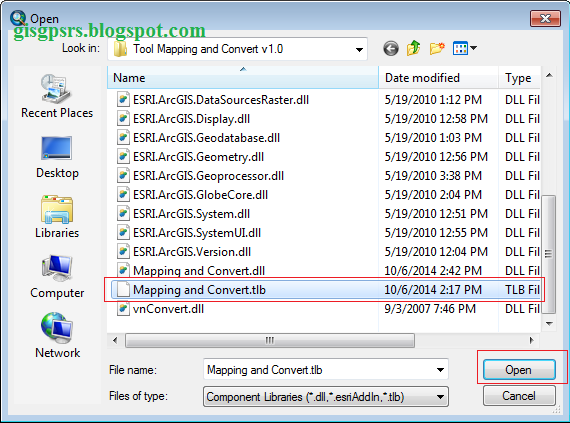
Task: Click the file icon of ESRI.ArcGIS.Version.dll
Action: (x=123, y=251)
